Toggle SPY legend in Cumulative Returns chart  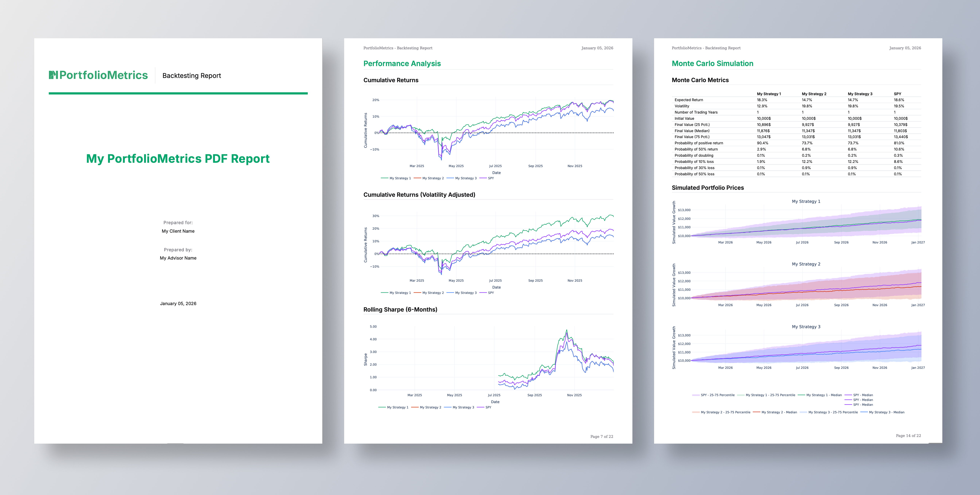coord(490,178)
